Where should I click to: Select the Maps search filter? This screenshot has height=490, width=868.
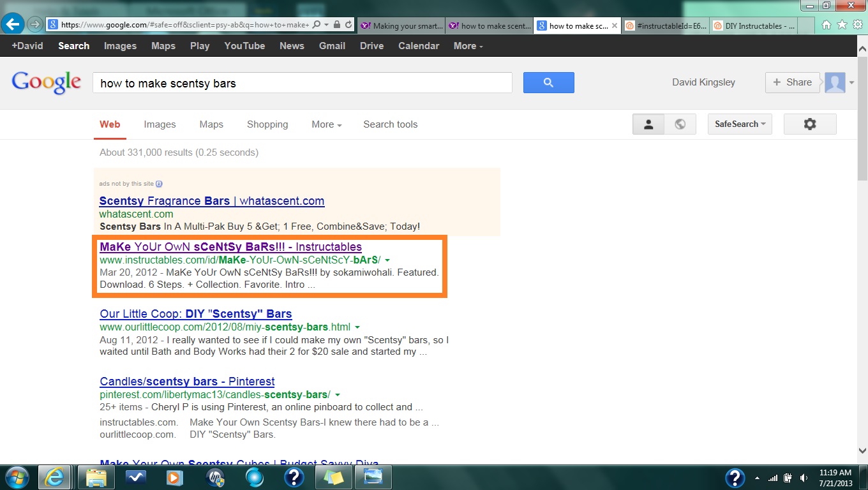pos(211,124)
